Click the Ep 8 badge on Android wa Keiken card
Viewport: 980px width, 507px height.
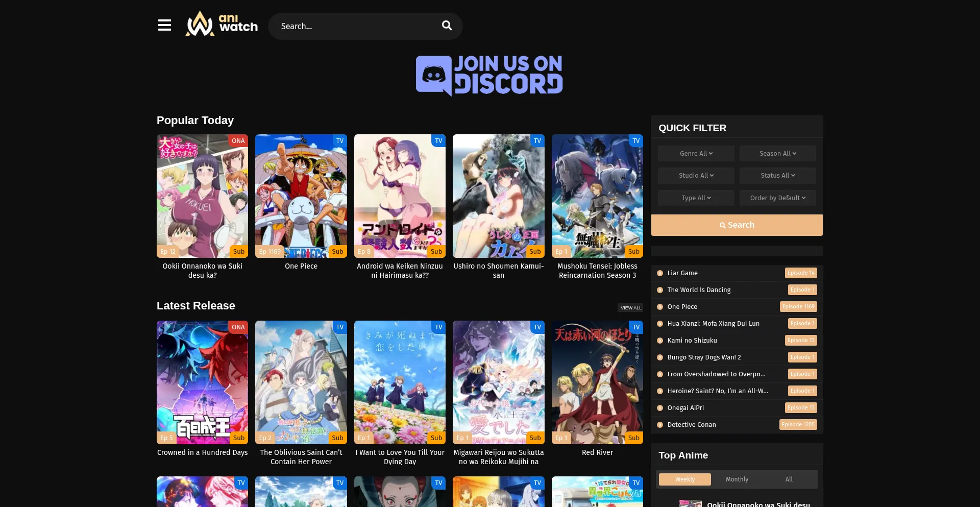pyautogui.click(x=364, y=252)
